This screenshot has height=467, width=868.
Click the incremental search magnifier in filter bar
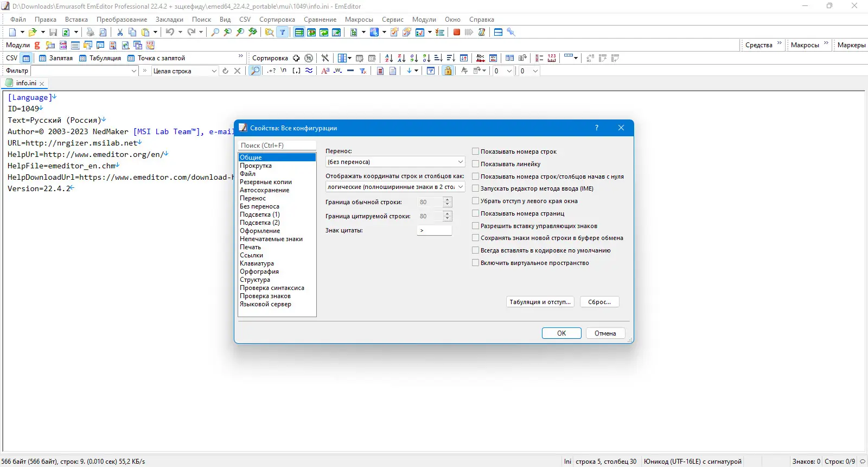coord(254,71)
